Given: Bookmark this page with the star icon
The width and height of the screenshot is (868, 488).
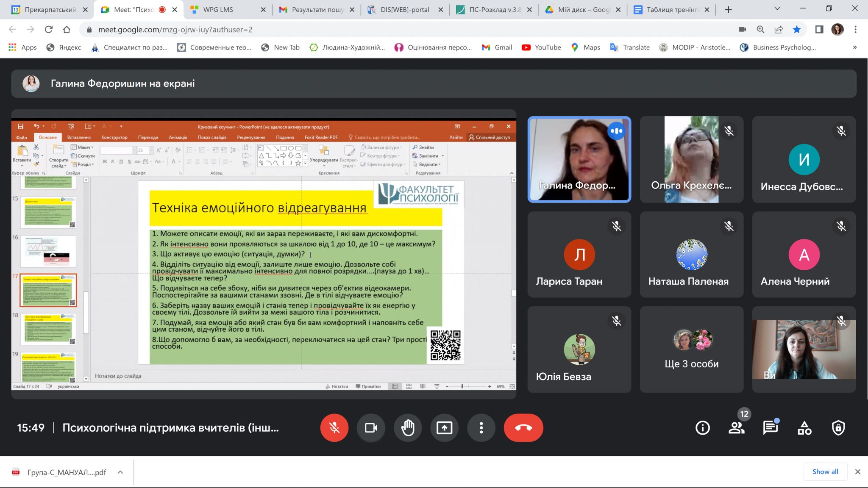Looking at the screenshot, I should pyautogui.click(x=797, y=29).
